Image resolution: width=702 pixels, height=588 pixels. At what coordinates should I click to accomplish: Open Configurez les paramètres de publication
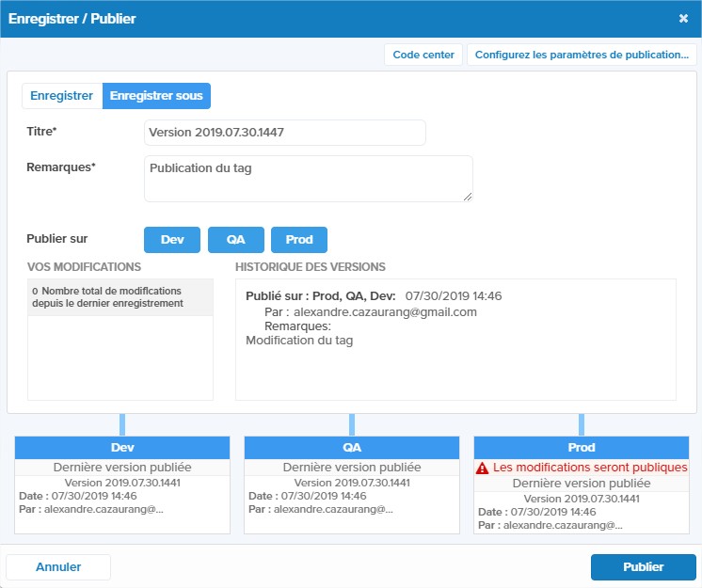pos(582,55)
